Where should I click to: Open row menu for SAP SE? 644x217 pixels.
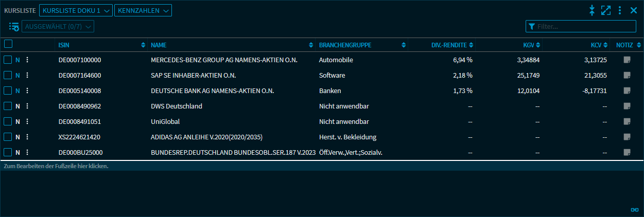[27, 76]
